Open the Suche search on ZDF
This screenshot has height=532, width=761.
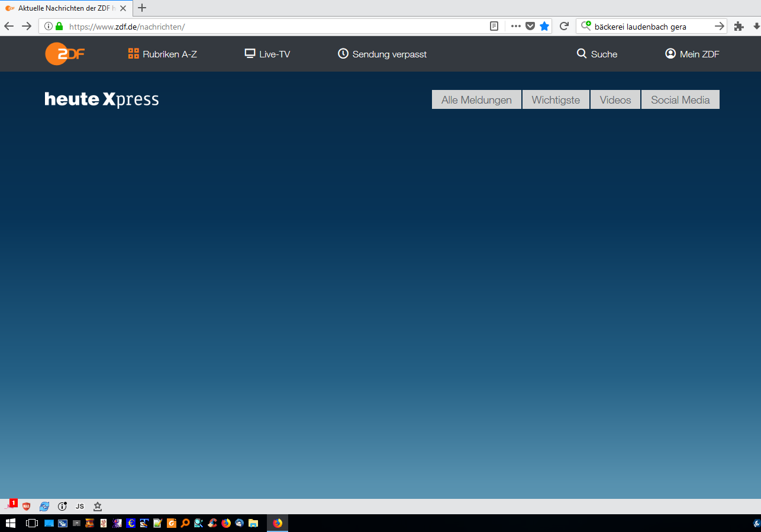597,54
